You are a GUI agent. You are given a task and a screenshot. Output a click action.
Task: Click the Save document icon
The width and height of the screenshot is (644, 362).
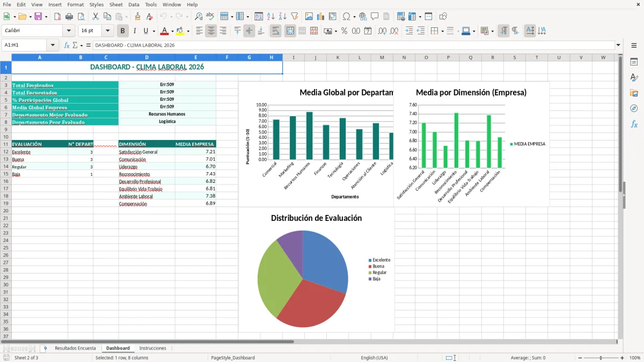38,17
